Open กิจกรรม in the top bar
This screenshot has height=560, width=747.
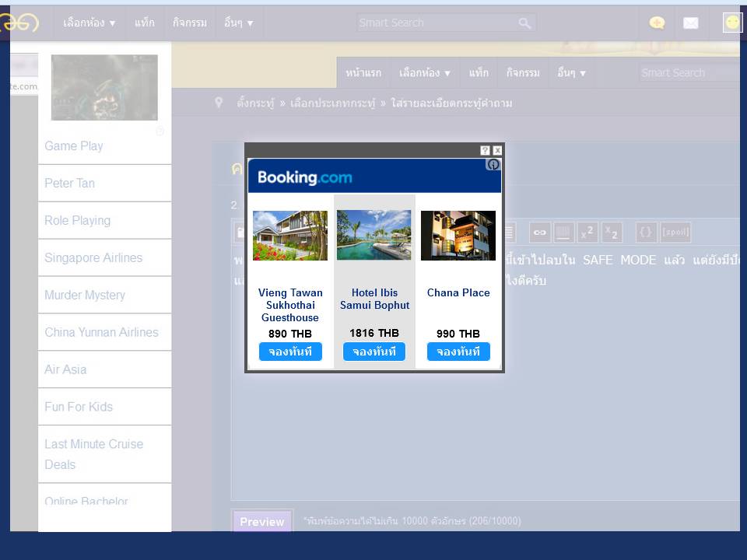coord(190,23)
